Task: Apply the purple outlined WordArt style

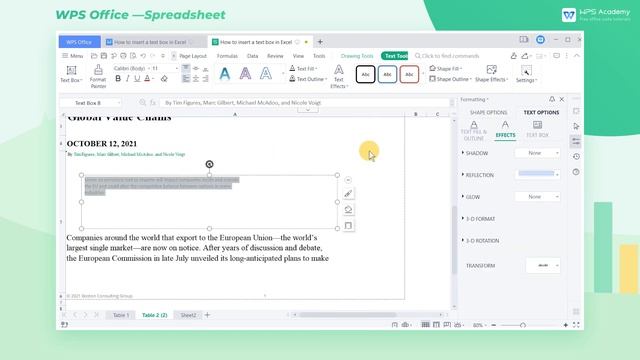Action: (x=245, y=74)
